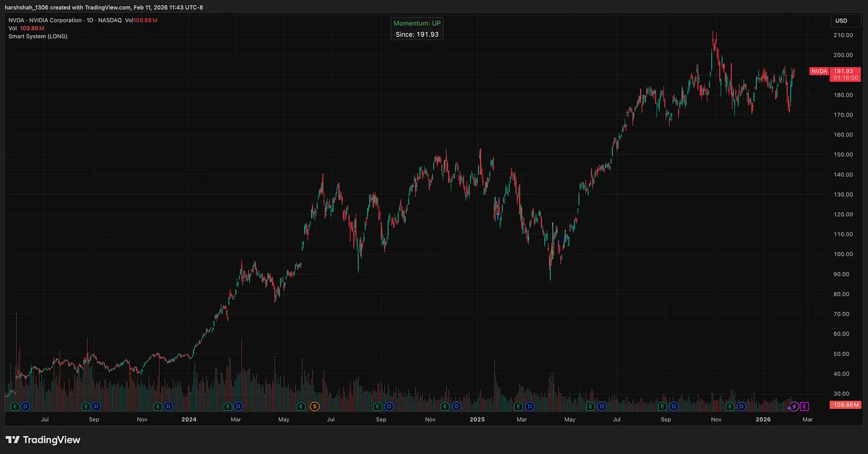Image resolution: width=868 pixels, height=454 pixels.
Task: Click the 210.00 price scale value
Action: point(844,35)
